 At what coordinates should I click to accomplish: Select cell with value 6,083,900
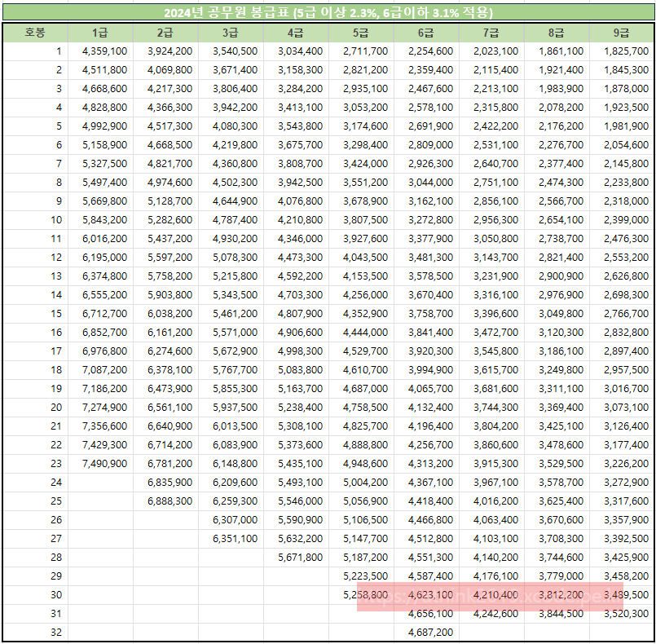coord(231,445)
